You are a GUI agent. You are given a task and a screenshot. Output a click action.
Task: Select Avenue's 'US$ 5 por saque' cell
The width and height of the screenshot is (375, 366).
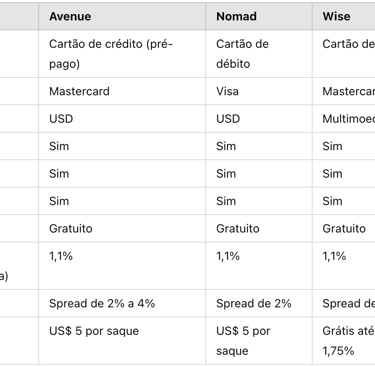(122, 340)
